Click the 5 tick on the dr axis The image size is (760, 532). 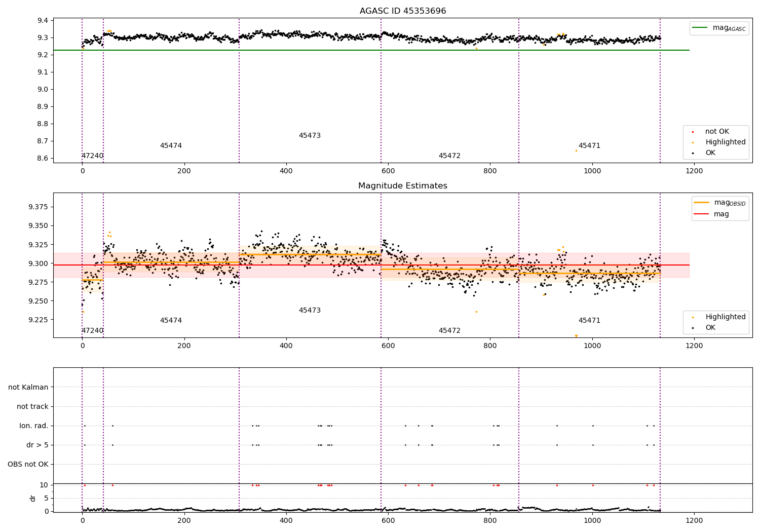click(x=47, y=498)
